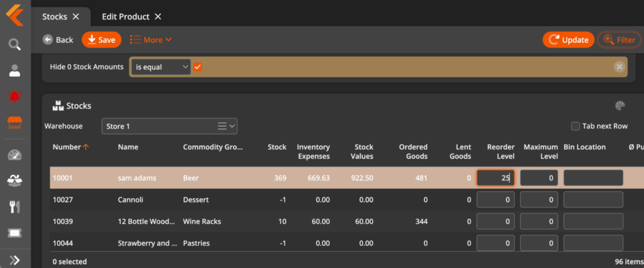Sort by Reorder Level column header

[501, 152]
